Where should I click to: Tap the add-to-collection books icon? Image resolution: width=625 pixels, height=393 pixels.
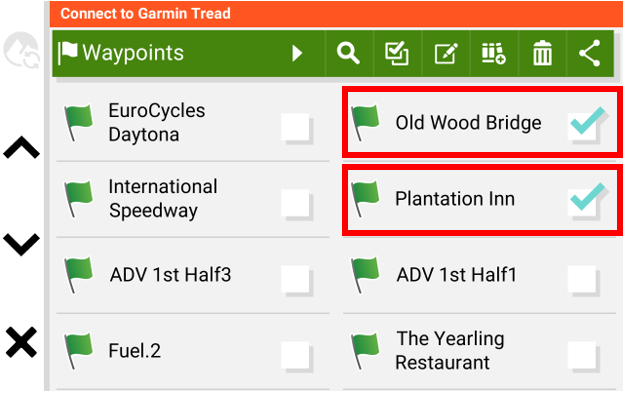pos(494,53)
